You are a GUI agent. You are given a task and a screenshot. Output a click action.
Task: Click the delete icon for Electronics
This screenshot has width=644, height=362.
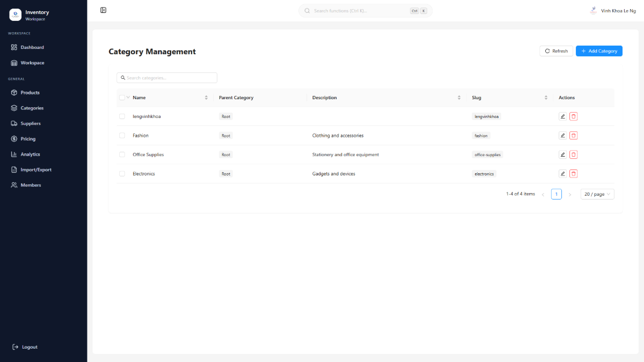[x=573, y=173]
